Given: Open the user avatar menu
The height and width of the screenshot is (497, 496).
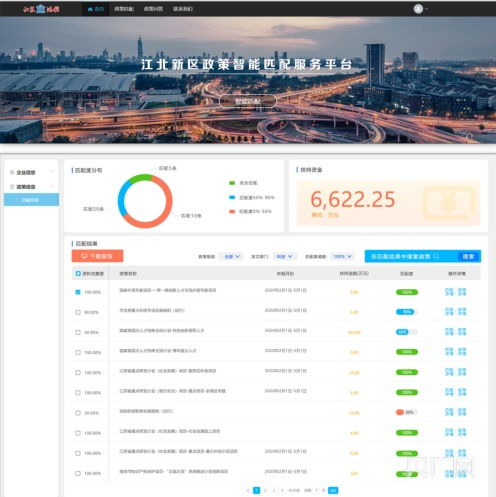Looking at the screenshot, I should coord(418,9).
